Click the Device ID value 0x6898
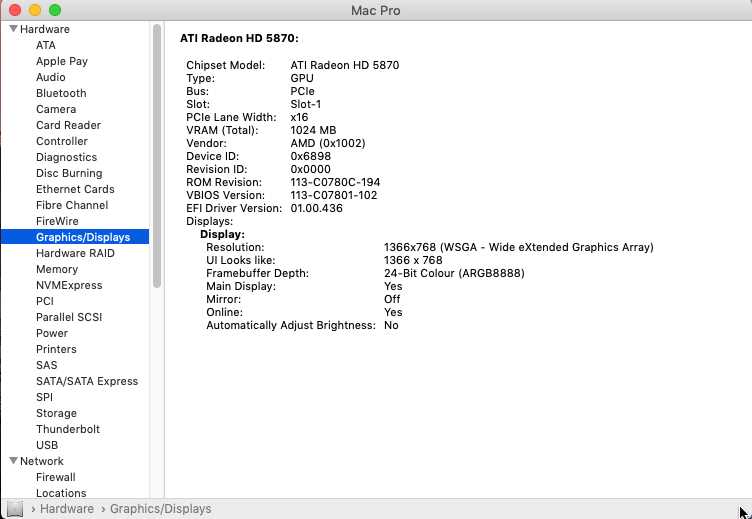This screenshot has width=752, height=519. tap(311, 156)
